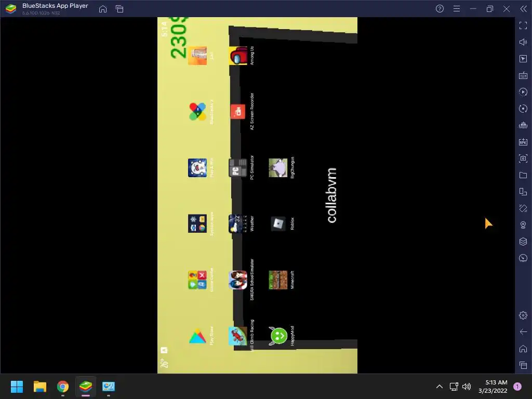Open Google Chrome from the taskbar
The height and width of the screenshot is (399, 532).
63,387
